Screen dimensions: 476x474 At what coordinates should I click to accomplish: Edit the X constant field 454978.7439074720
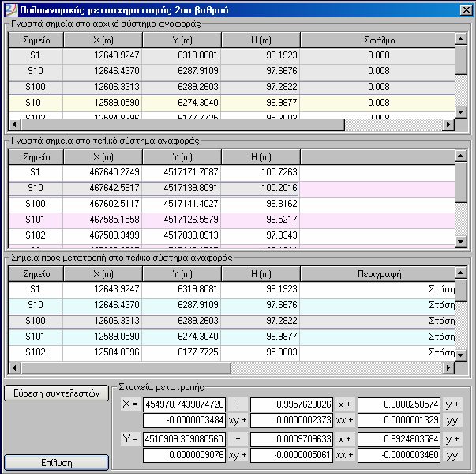tap(184, 404)
